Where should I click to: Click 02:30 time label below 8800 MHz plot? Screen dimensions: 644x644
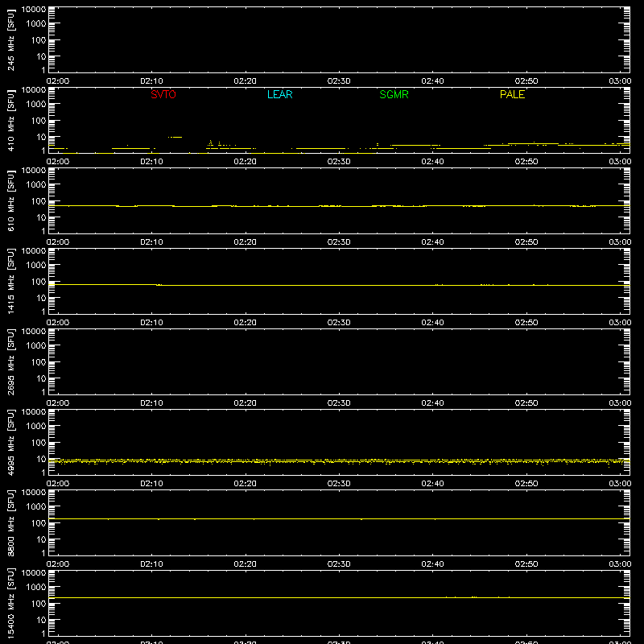(x=339, y=564)
